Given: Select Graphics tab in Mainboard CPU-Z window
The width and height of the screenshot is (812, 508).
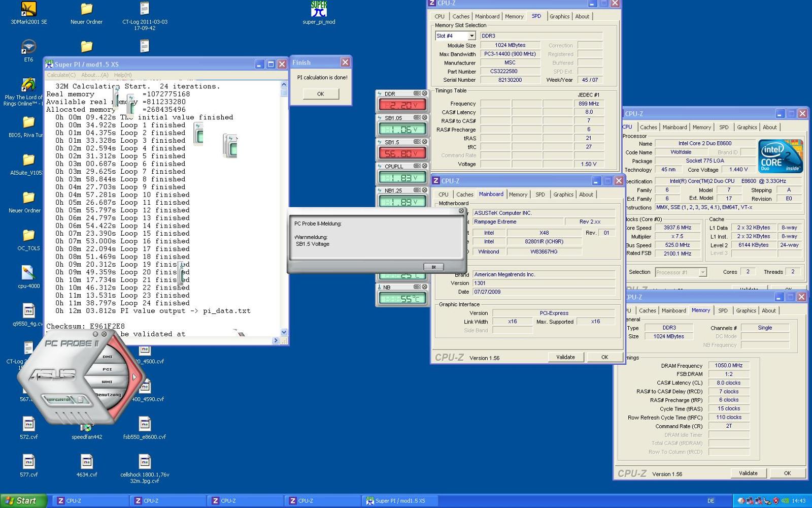Looking at the screenshot, I should (x=563, y=195).
